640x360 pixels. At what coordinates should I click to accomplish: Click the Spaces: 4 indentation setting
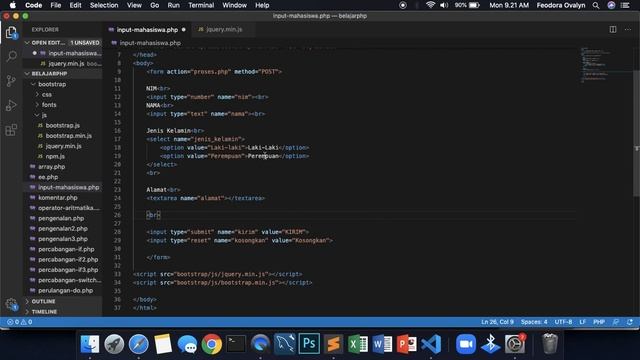click(534, 322)
